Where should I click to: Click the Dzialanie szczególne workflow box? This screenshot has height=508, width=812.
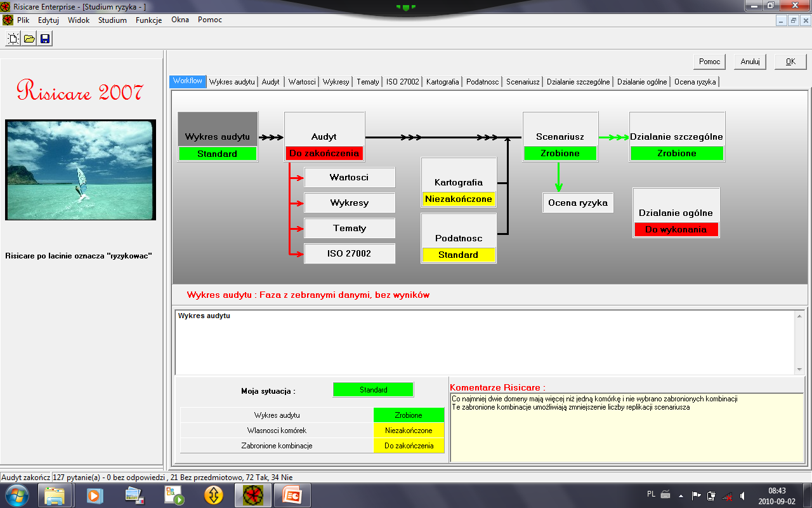pos(677,137)
